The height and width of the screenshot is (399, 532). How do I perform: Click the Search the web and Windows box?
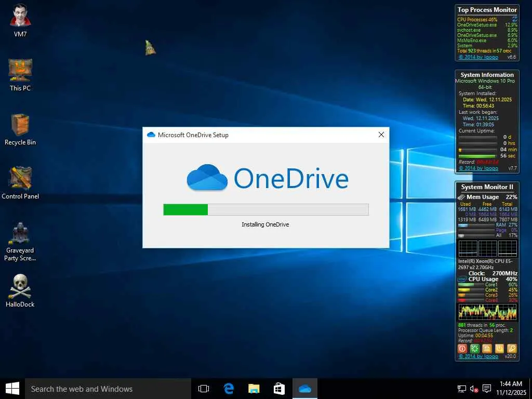click(x=108, y=389)
